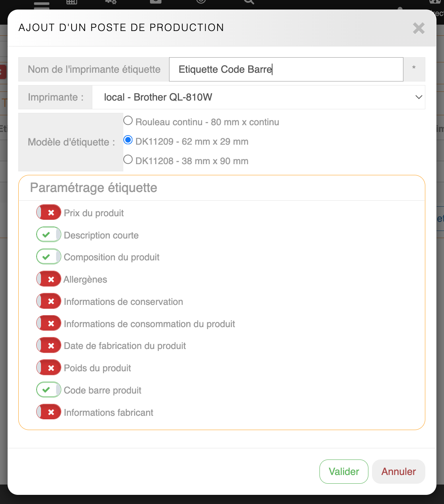
Task: Click the search magnifier icon in top bar
Action: 249,2
